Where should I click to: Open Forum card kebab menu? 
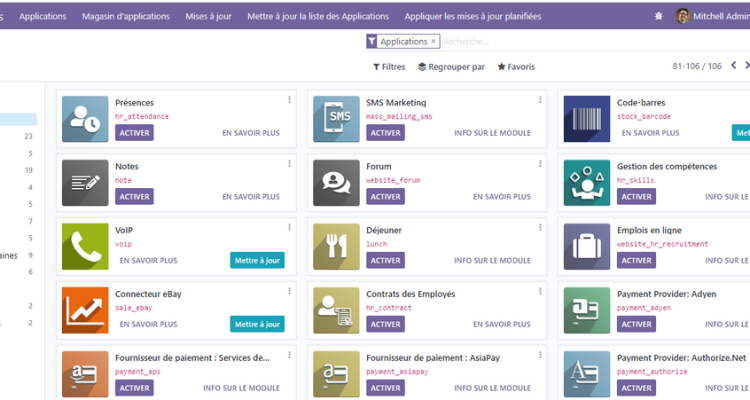tap(540, 164)
